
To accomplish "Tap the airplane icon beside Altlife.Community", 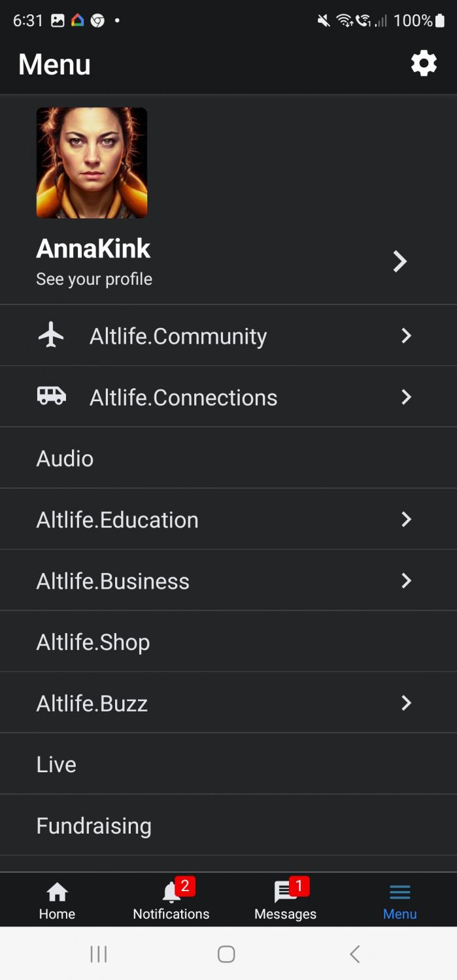I will click(x=51, y=335).
